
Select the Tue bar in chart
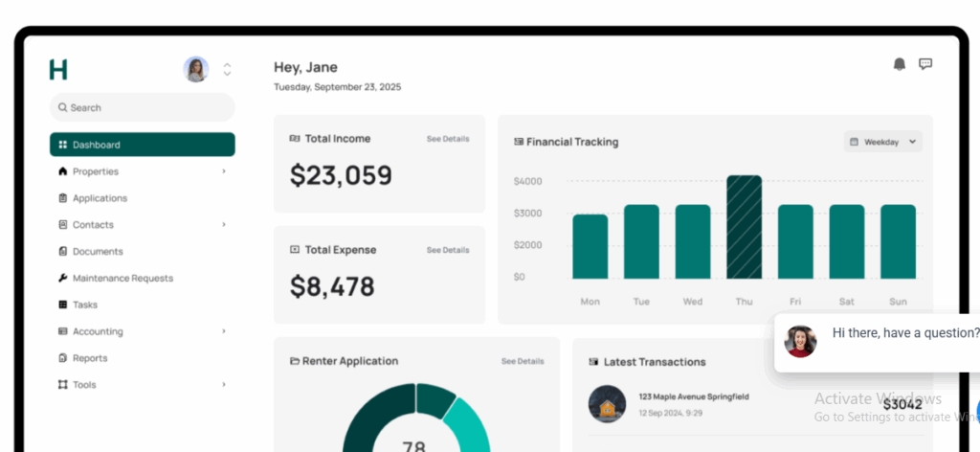click(641, 241)
